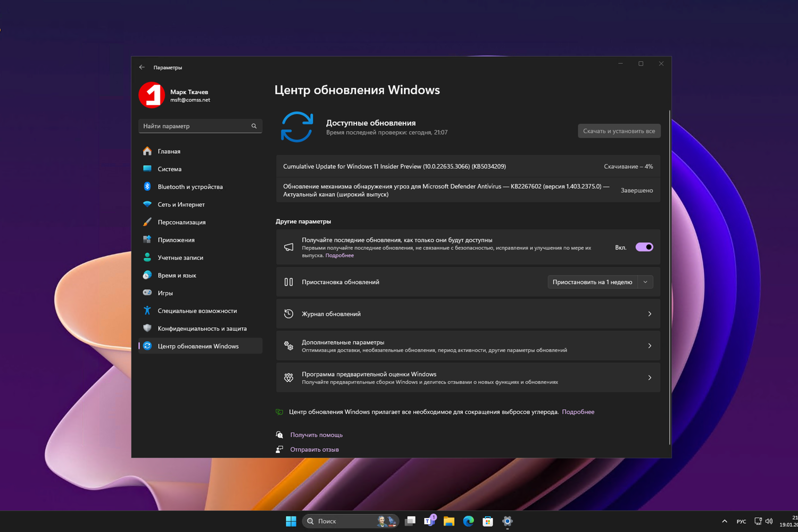Open the Windows Start menu
Viewport: 798px width, 532px height.
pyautogui.click(x=291, y=521)
